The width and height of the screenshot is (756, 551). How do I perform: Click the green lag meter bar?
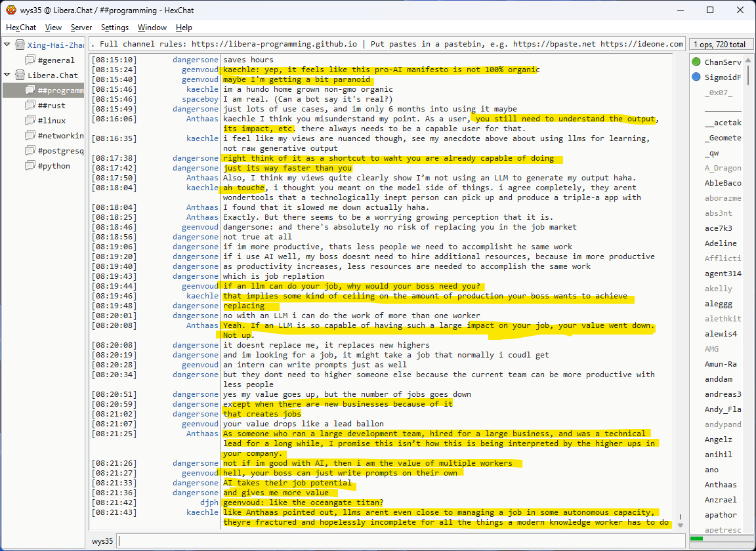pyautogui.click(x=697, y=539)
